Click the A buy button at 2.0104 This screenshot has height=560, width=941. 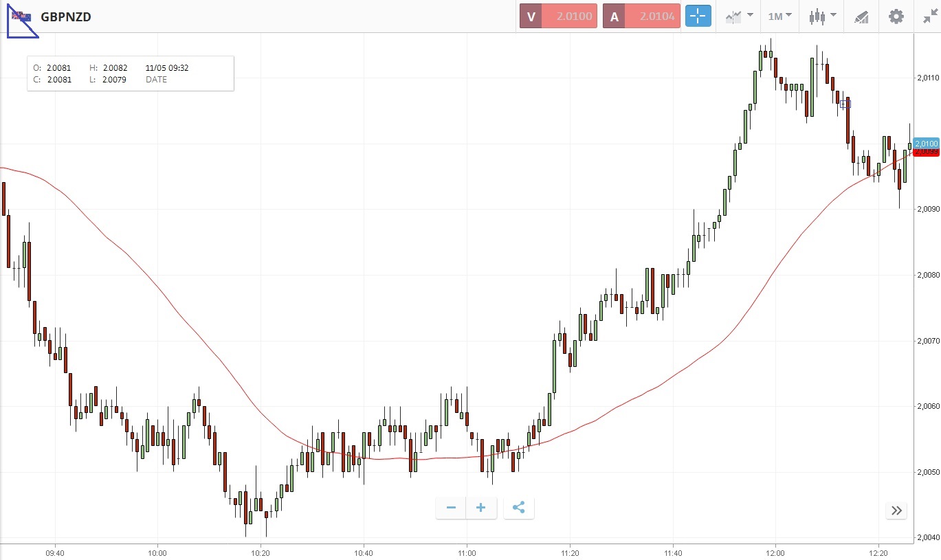coord(641,16)
